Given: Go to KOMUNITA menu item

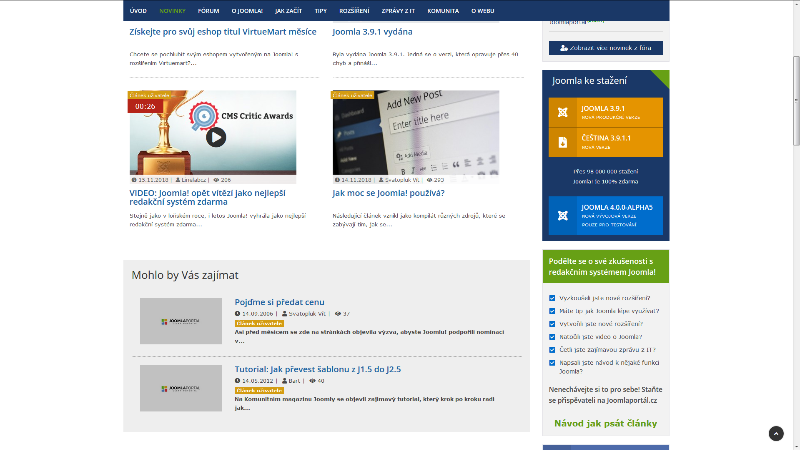Looking at the screenshot, I should pyautogui.click(x=443, y=11).
